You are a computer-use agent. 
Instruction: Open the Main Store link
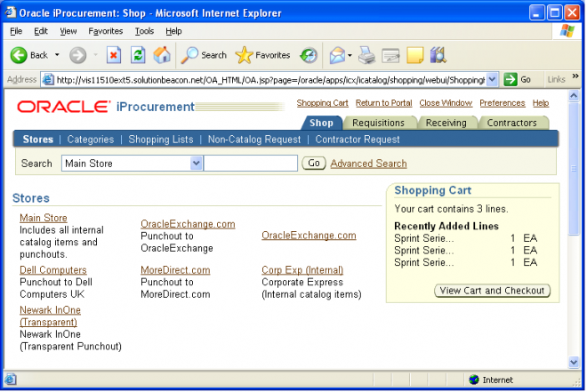click(x=44, y=218)
